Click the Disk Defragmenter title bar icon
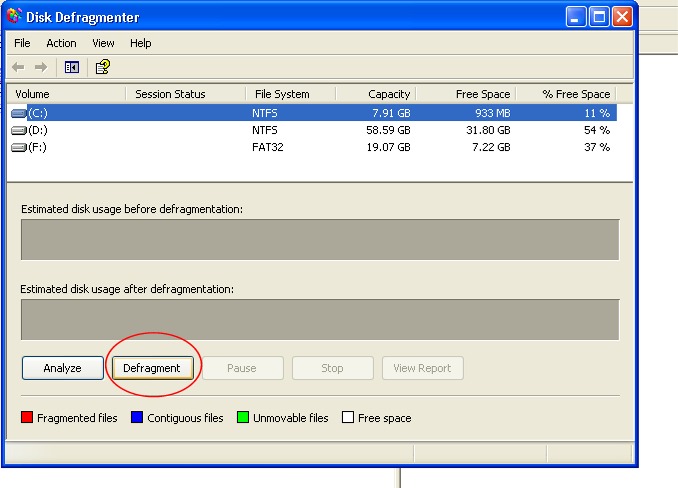The height and width of the screenshot is (488, 678). point(14,16)
